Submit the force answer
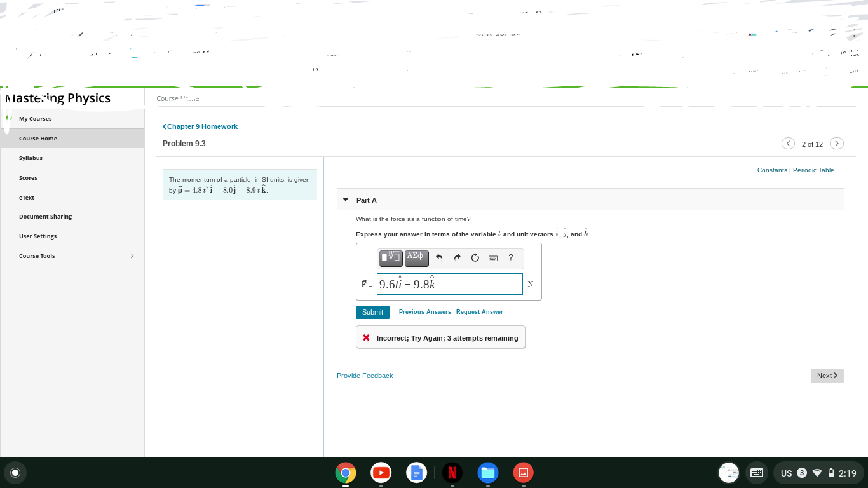Image resolution: width=868 pixels, height=488 pixels. pos(372,312)
